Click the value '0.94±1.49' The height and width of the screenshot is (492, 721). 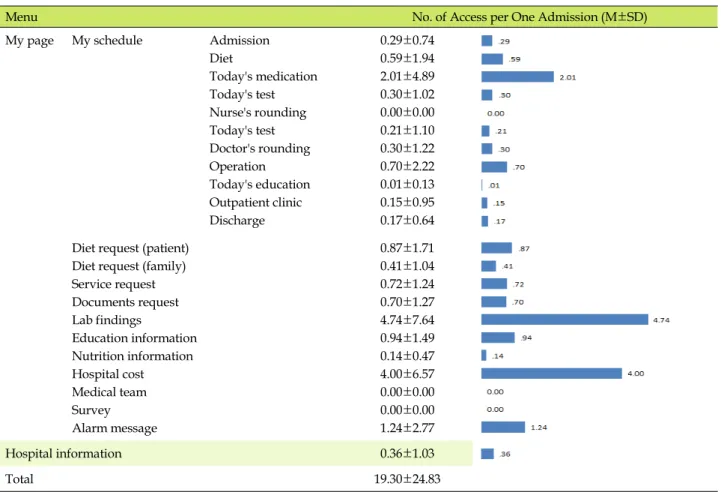click(x=407, y=338)
